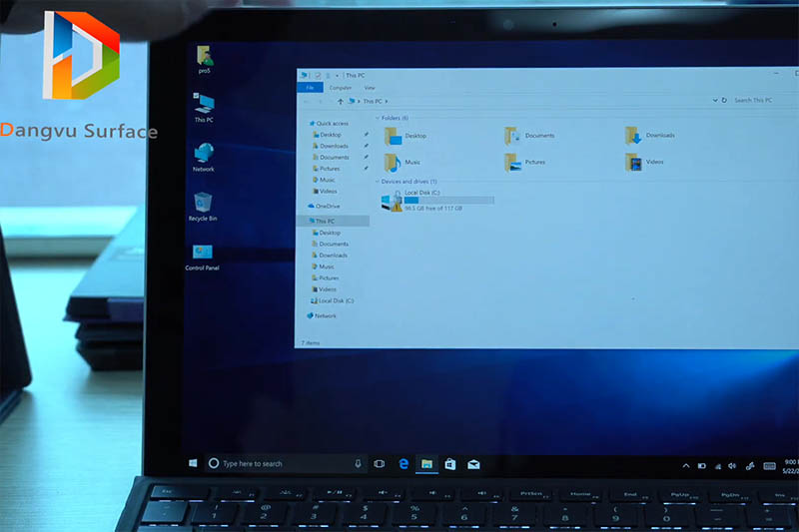
Task: Open the Recycle Bin desktop icon
Action: (x=203, y=207)
